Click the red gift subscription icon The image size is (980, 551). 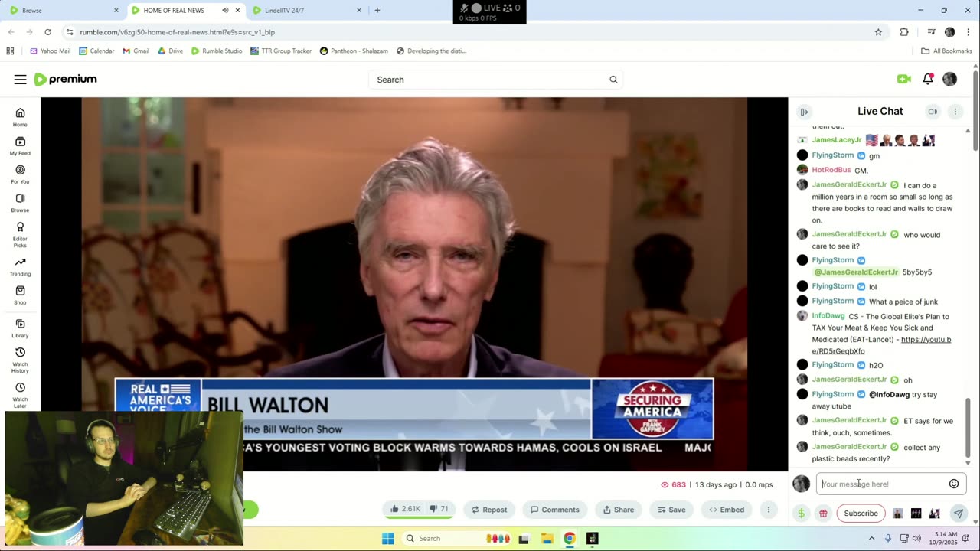click(823, 514)
